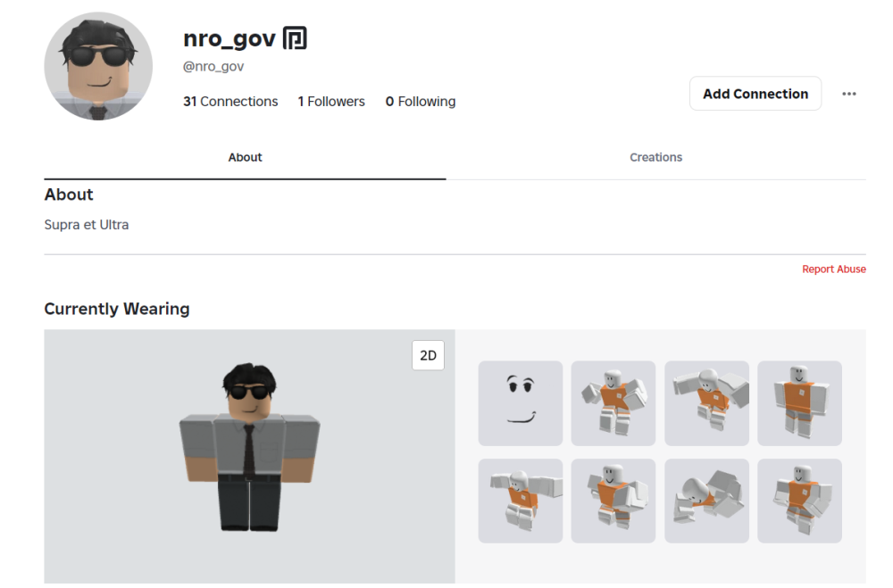
Task: Open the 1 Followers list
Action: click(331, 102)
